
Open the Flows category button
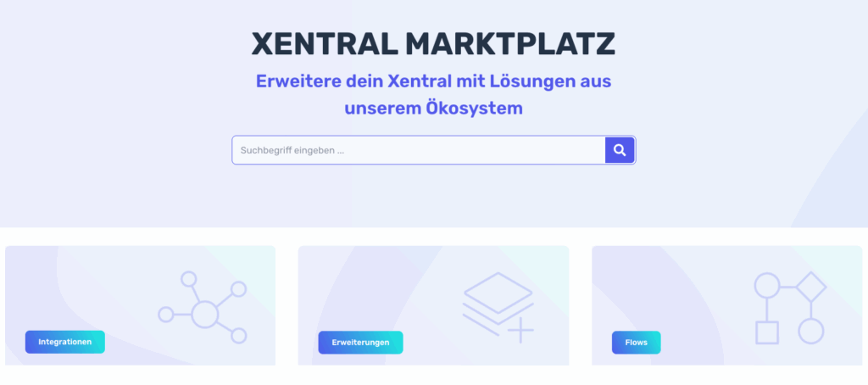(636, 343)
